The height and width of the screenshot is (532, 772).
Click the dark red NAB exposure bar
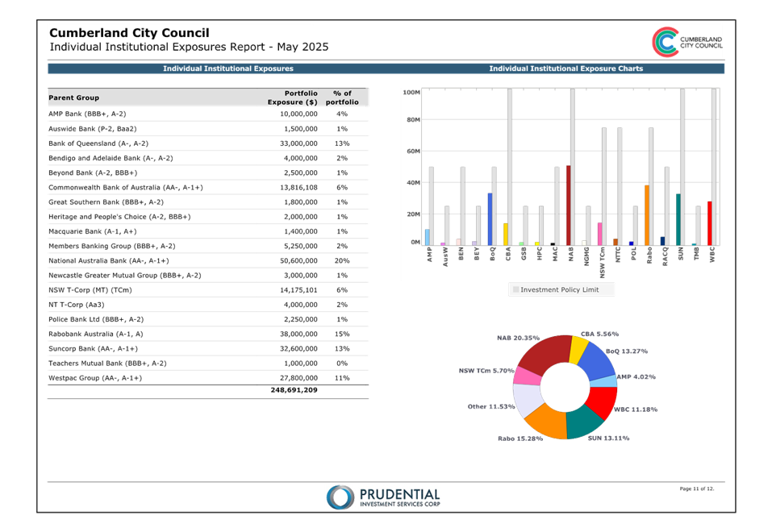pos(569,206)
